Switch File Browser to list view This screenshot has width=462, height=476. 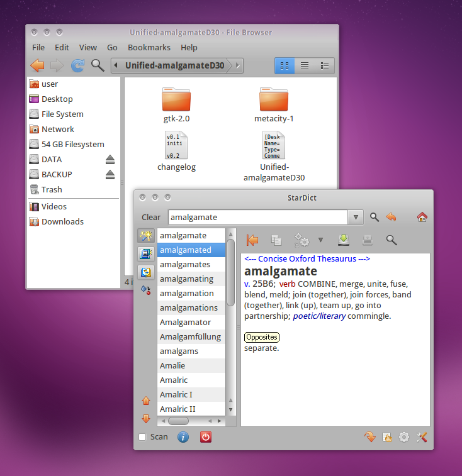coord(305,65)
